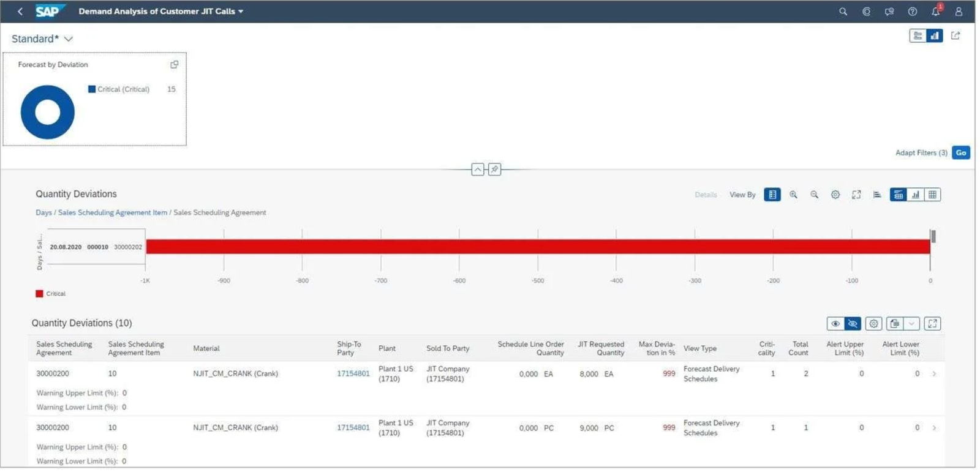980x472 pixels.
Task: Open the feedback chat icon
Action: 889,11
